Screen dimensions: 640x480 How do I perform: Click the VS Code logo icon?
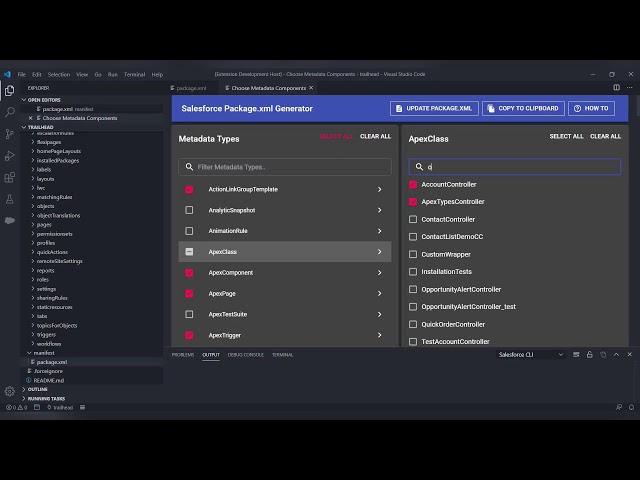click(7, 74)
